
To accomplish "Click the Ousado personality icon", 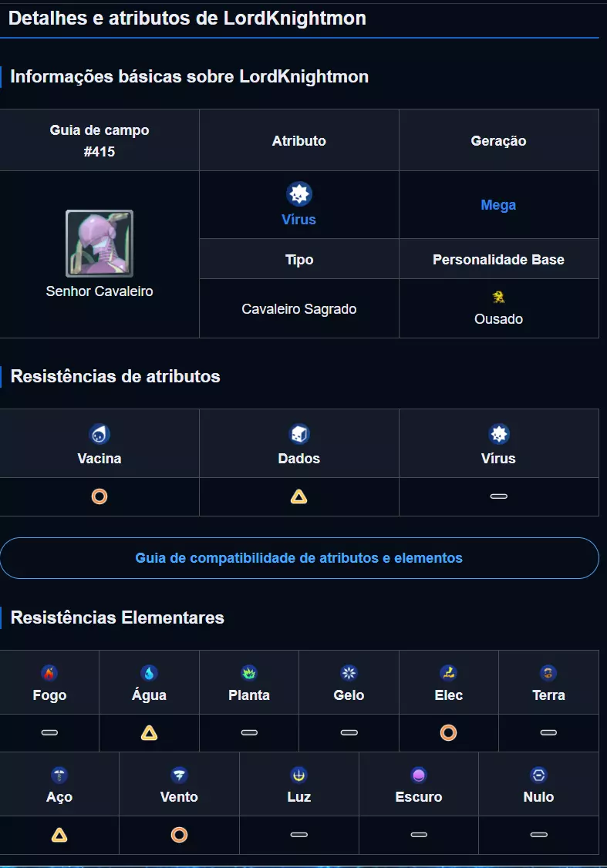I will point(498,298).
